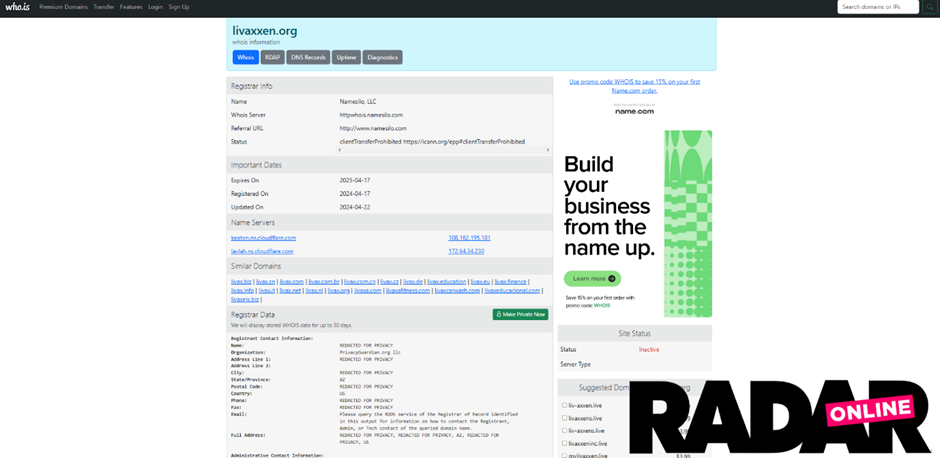Click updated date 2024-04-22
Image resolution: width=940 pixels, height=458 pixels.
(x=355, y=207)
